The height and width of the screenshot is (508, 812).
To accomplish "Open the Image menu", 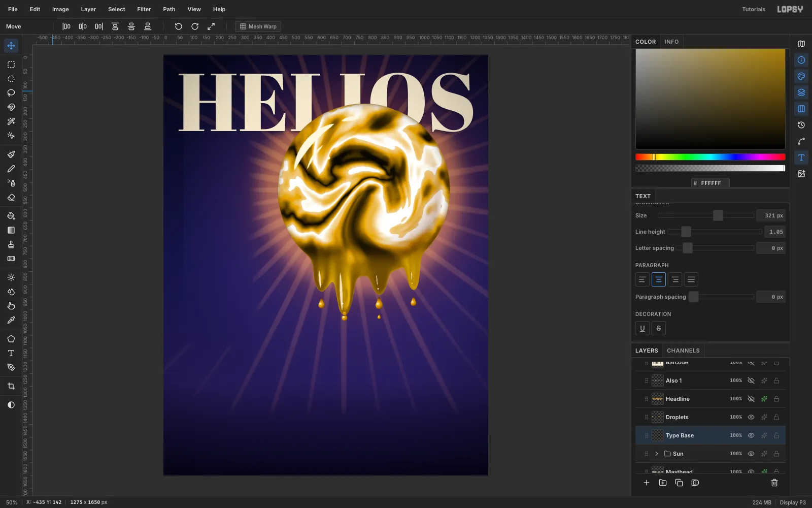I will [60, 9].
